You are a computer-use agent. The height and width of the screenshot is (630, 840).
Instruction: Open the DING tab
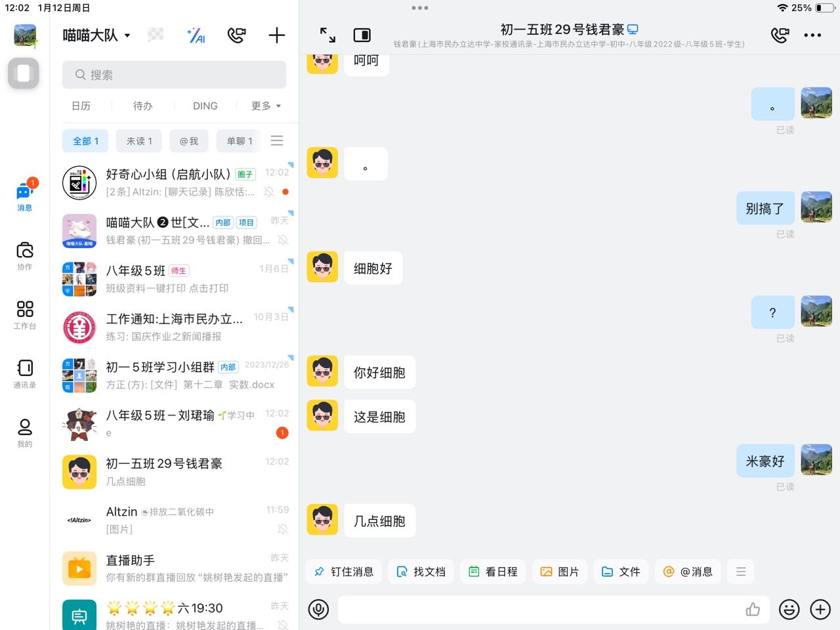pyautogui.click(x=205, y=106)
